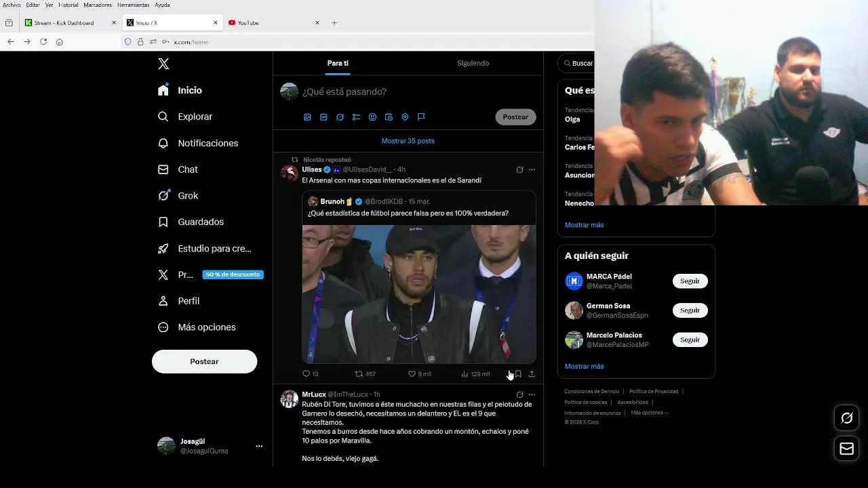Open floating messages envelope button
Image resolution: width=868 pixels, height=488 pixels.
[x=847, y=449]
